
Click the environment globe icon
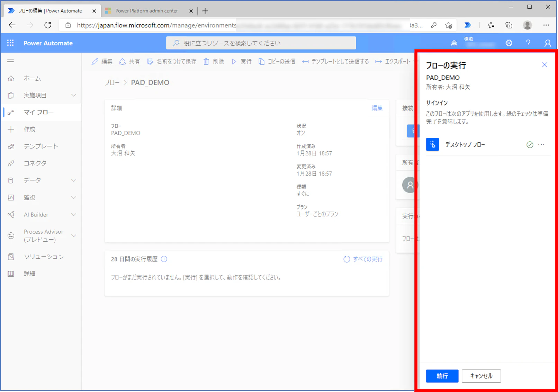pyautogui.click(x=454, y=43)
